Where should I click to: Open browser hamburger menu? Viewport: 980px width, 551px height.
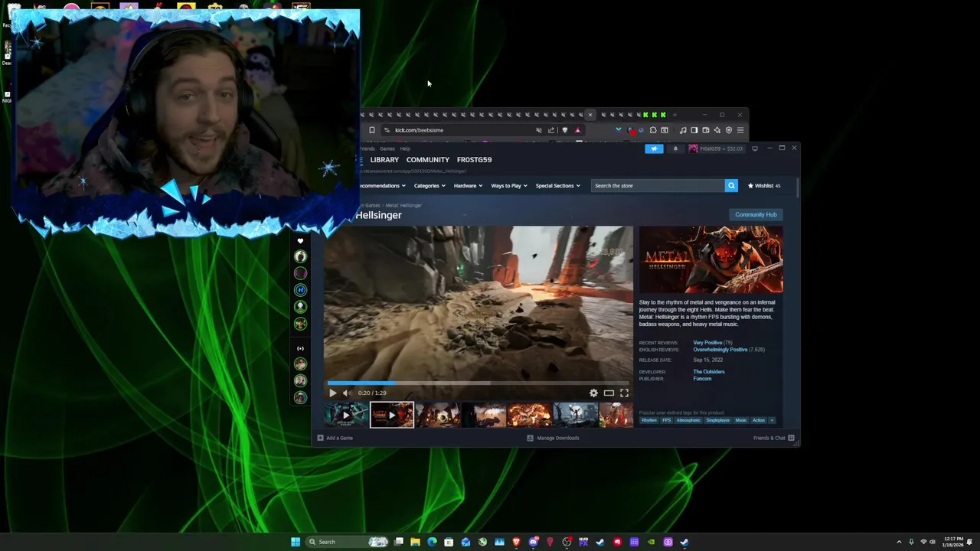[740, 130]
